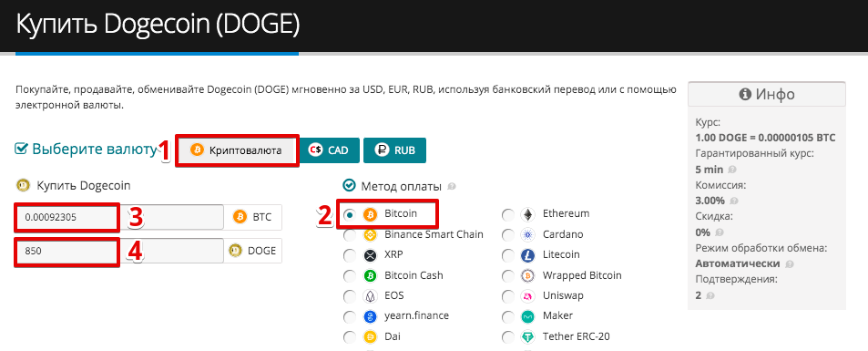Open tooltip next to Автоматически
Viewport: 868px width, 351px height.
click(x=790, y=264)
